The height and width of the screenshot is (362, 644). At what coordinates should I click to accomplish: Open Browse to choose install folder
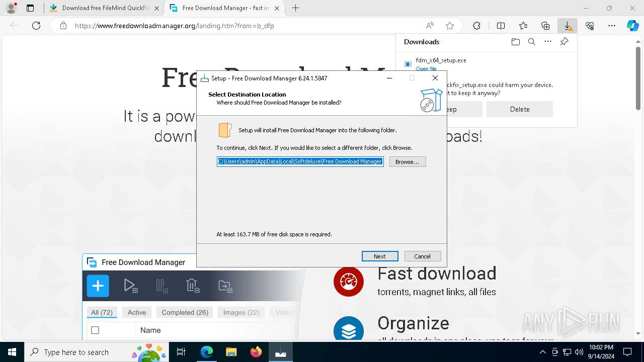coord(408,162)
